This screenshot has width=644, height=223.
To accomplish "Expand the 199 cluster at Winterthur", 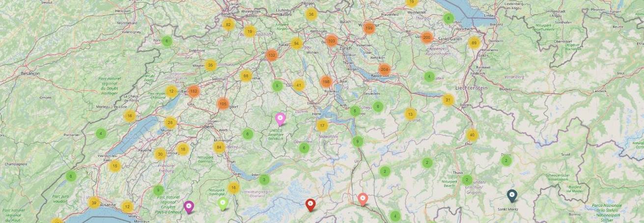I will pyautogui.click(x=369, y=28).
